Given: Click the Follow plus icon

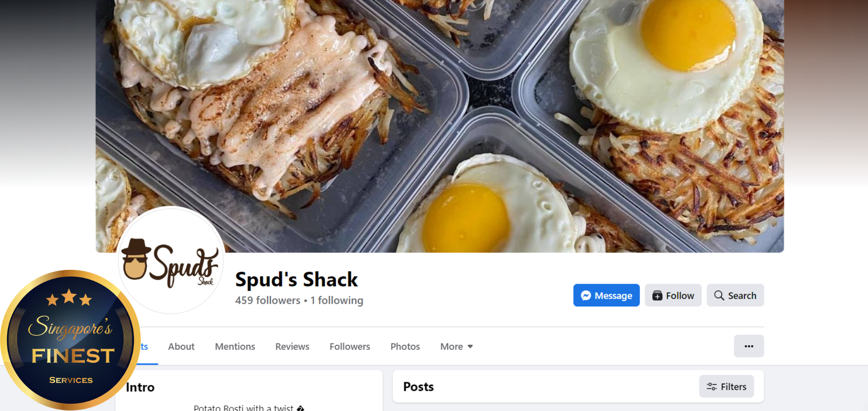Looking at the screenshot, I should [x=657, y=295].
